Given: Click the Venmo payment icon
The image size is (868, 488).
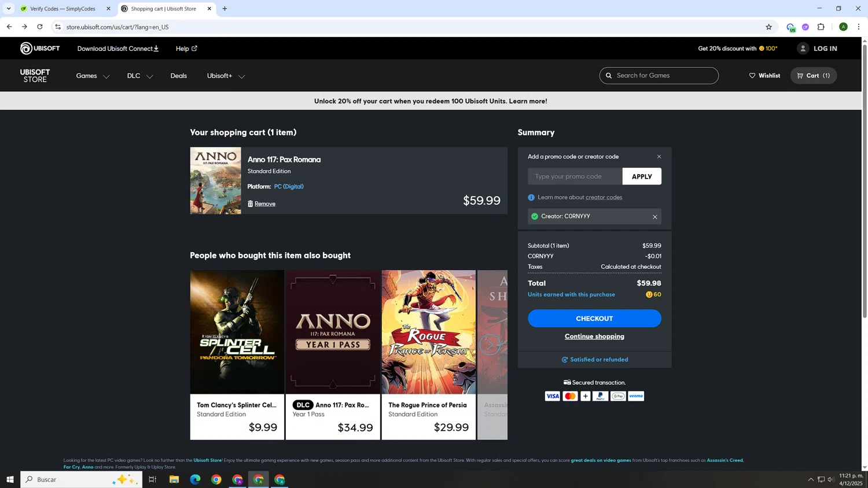Looking at the screenshot, I should coord(636,396).
